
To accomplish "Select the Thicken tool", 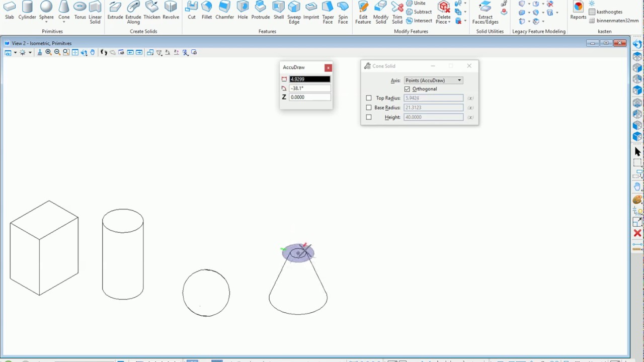I will pos(152,10).
